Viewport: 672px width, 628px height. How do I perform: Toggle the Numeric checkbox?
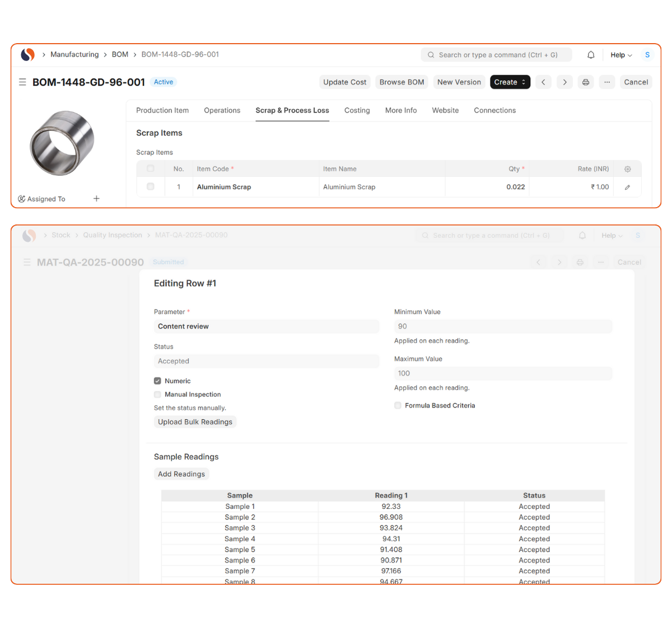(x=157, y=381)
